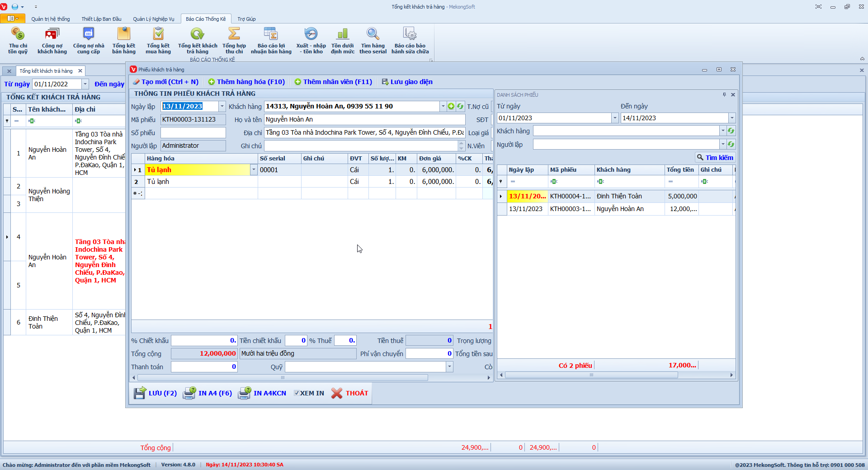The height and width of the screenshot is (470, 868).
Task: Open Tìm hàng theo serial tool
Action: pyautogui.click(x=373, y=40)
